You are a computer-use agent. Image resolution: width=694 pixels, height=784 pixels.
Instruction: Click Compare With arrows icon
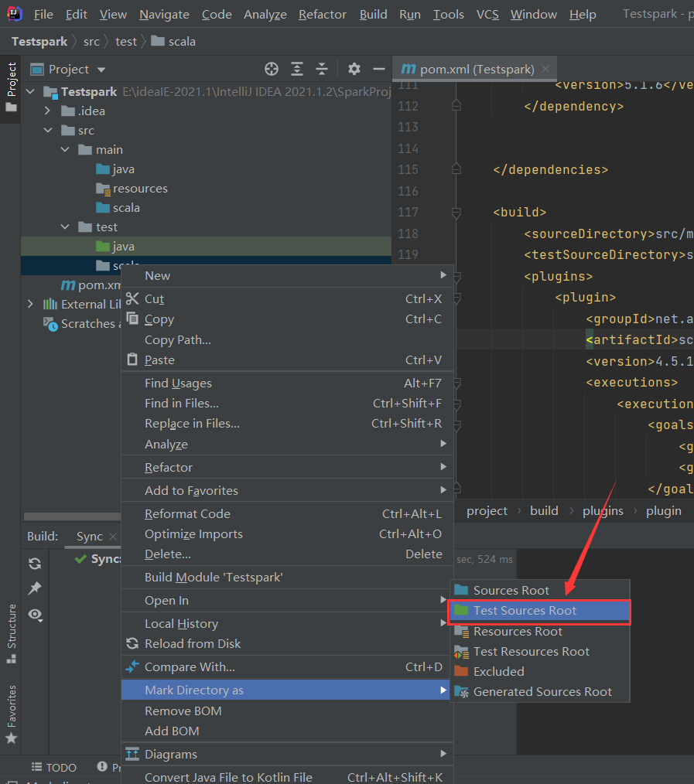(x=132, y=666)
